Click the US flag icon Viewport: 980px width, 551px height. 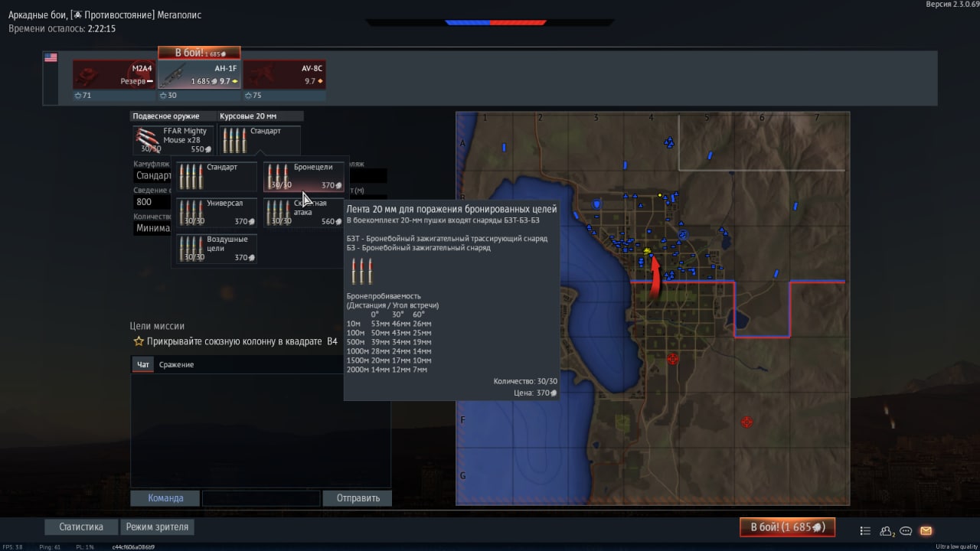pos(51,57)
